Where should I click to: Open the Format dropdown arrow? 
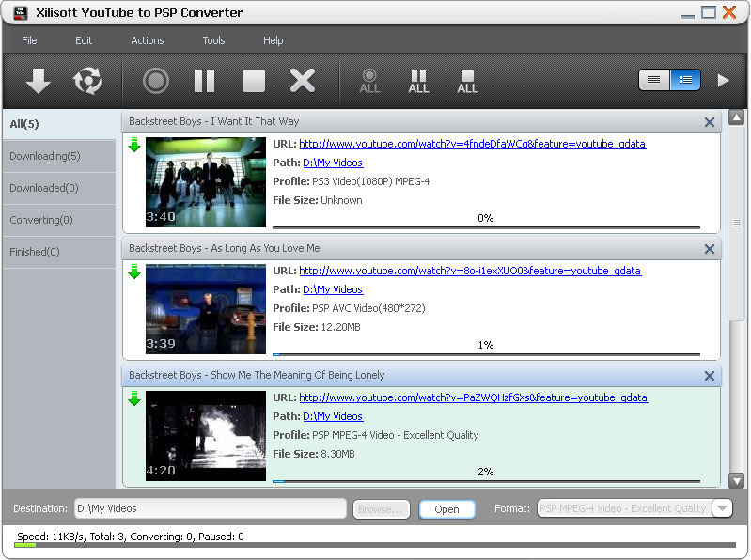tap(722, 508)
